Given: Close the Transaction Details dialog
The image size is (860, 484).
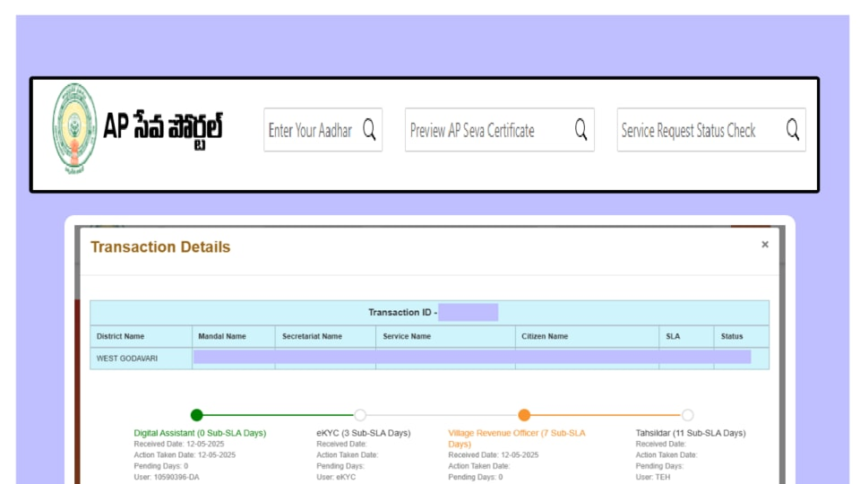Looking at the screenshot, I should [x=765, y=244].
